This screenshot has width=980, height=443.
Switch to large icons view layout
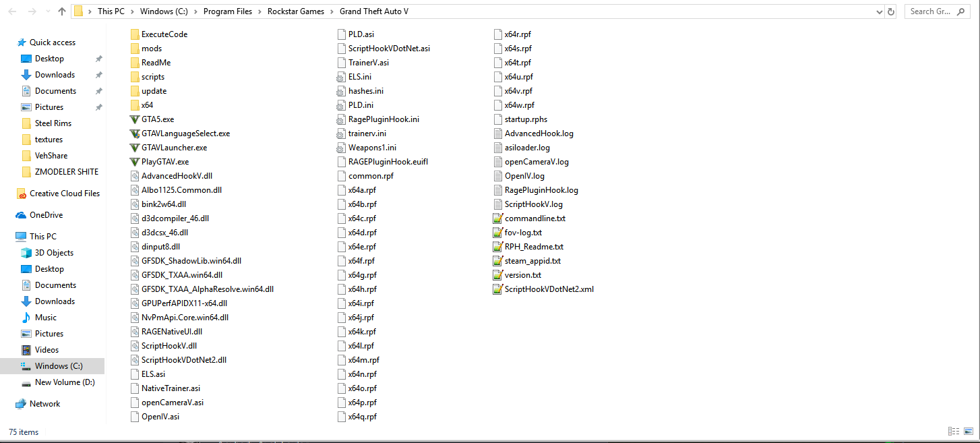[969, 432]
